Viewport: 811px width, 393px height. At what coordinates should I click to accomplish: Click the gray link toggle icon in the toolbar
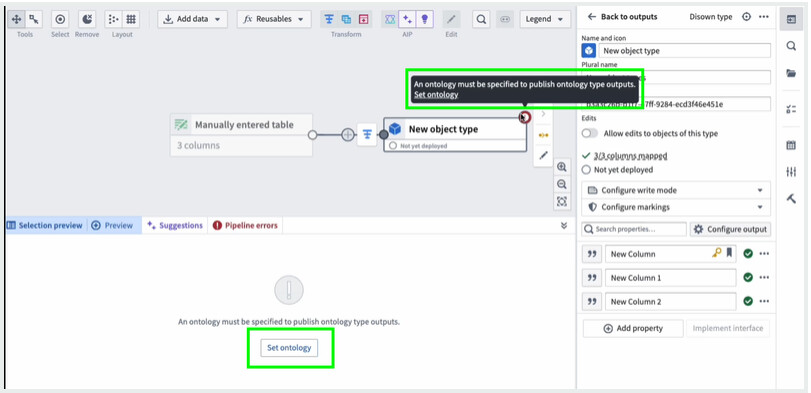(x=505, y=19)
